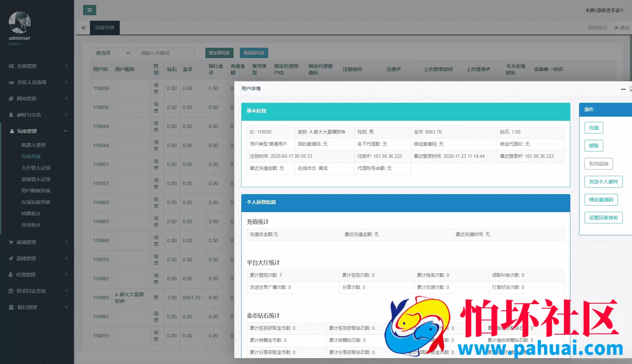Click the 基本信息 panel header
This screenshot has width=632, height=364.
[x=406, y=111]
